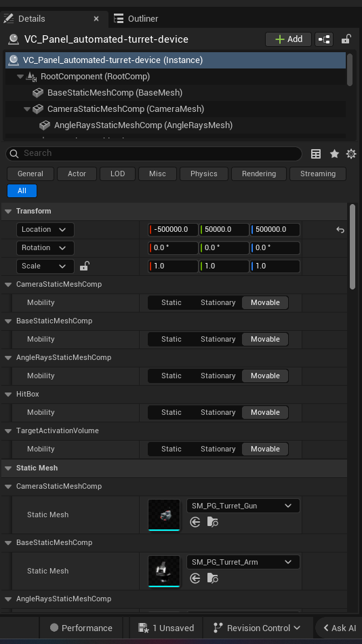Viewport: 362px width, 644px height.
Task: Open the Rotation dropdown
Action: 45,247
